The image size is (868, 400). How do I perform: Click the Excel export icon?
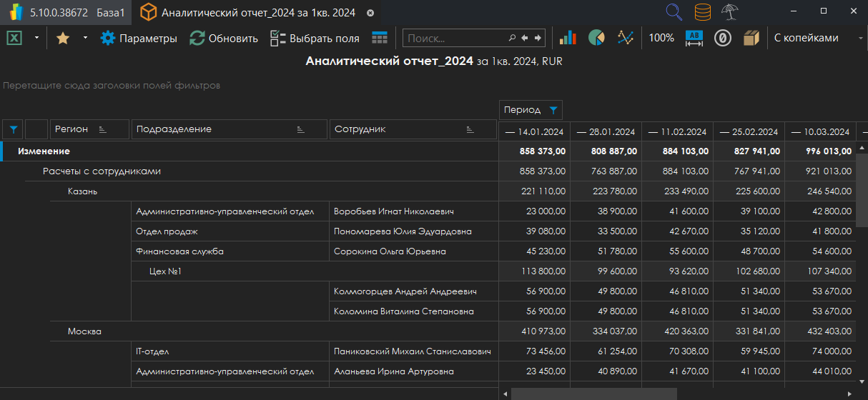14,39
